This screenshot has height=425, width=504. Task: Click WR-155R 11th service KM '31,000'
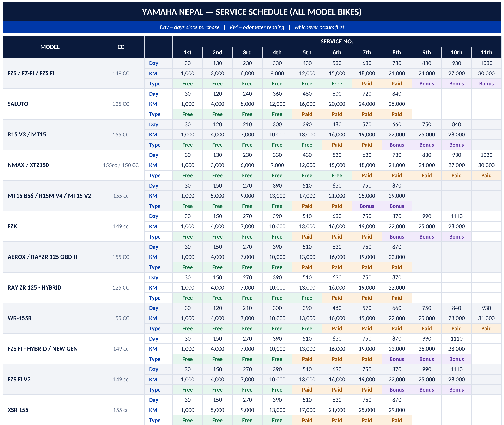click(486, 318)
